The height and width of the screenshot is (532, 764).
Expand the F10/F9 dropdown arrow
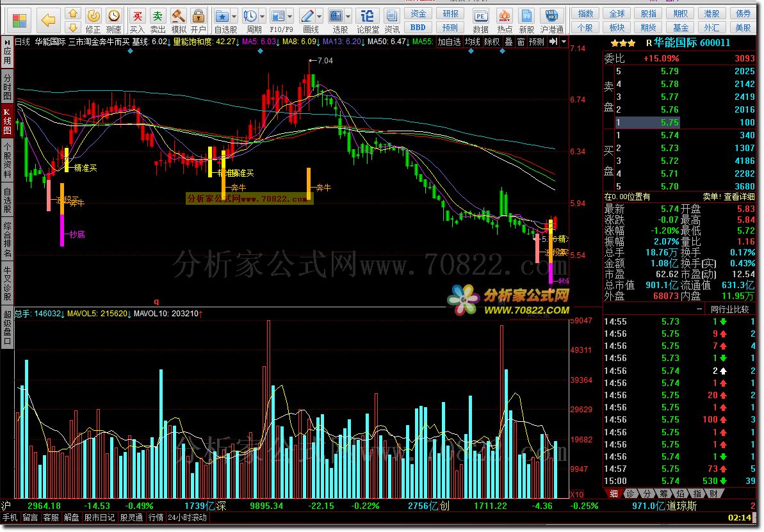pyautogui.click(x=290, y=17)
